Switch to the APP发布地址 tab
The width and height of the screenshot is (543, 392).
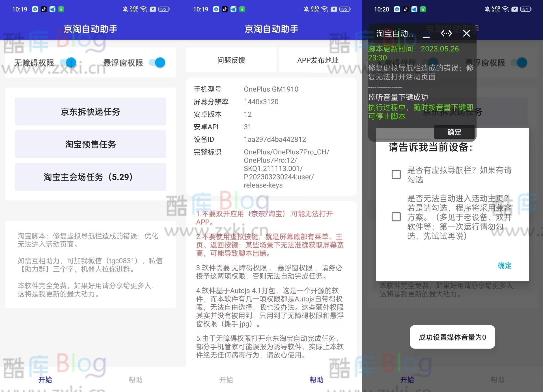tap(318, 60)
